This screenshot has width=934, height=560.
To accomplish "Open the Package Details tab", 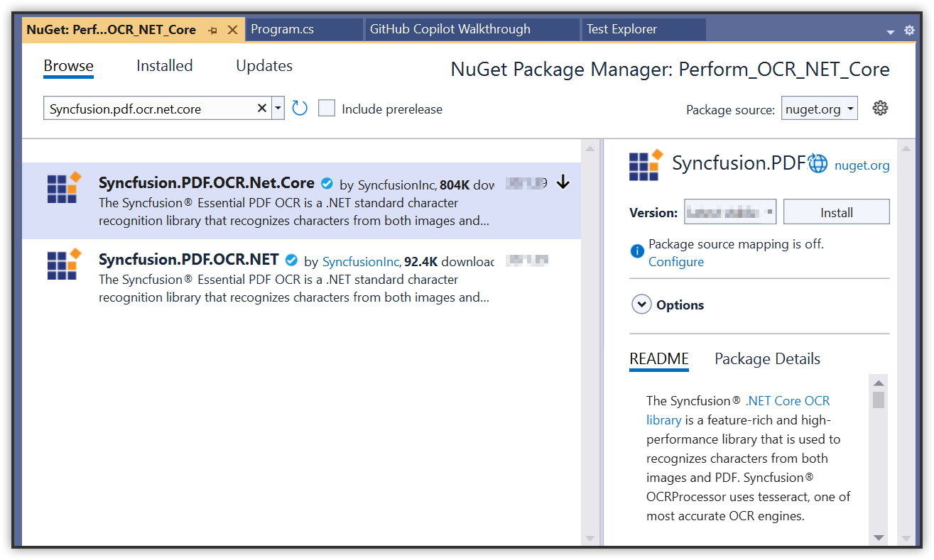I will click(x=767, y=358).
